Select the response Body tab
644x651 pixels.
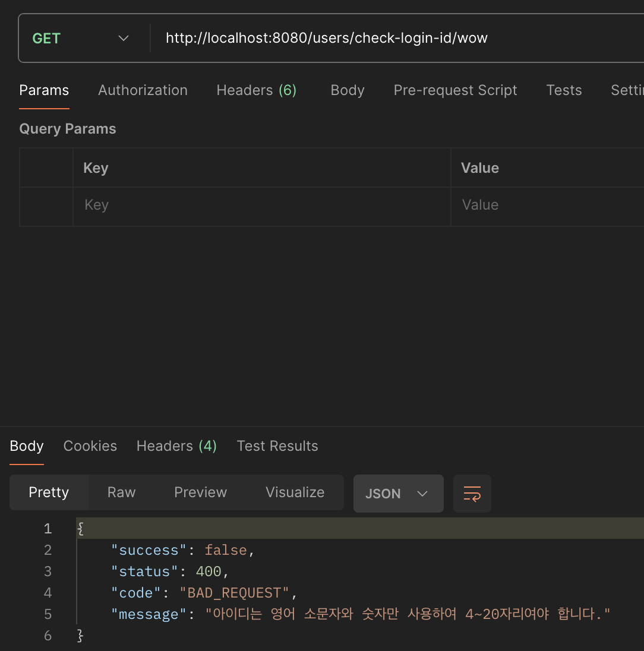point(27,446)
